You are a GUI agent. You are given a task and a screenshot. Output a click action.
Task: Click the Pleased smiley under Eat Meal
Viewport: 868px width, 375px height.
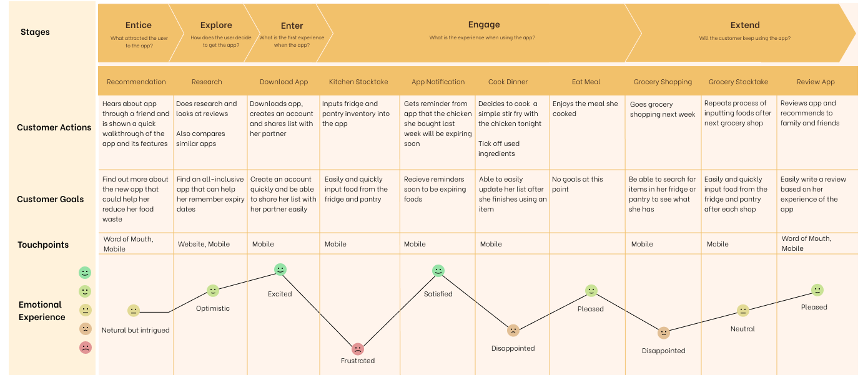tap(591, 291)
